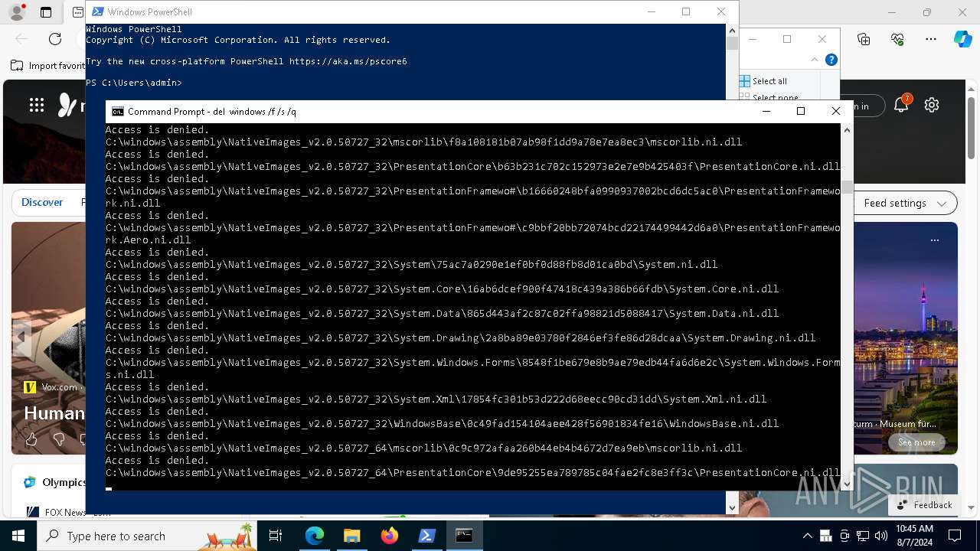Open more options on the city photo card
980x551 pixels.
point(935,240)
